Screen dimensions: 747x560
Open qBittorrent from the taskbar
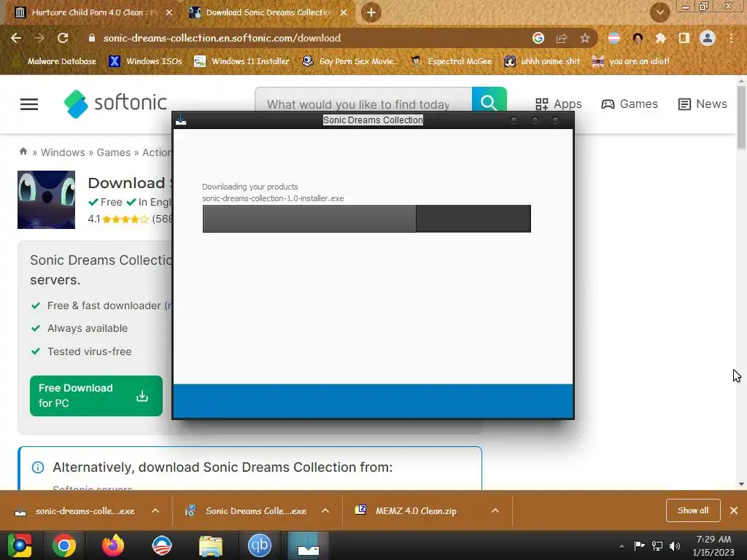tap(260, 545)
